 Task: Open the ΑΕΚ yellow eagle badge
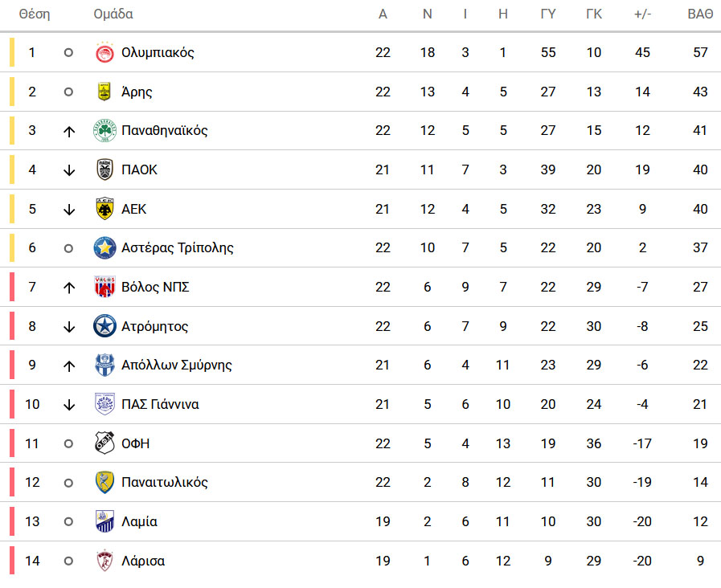pos(104,209)
